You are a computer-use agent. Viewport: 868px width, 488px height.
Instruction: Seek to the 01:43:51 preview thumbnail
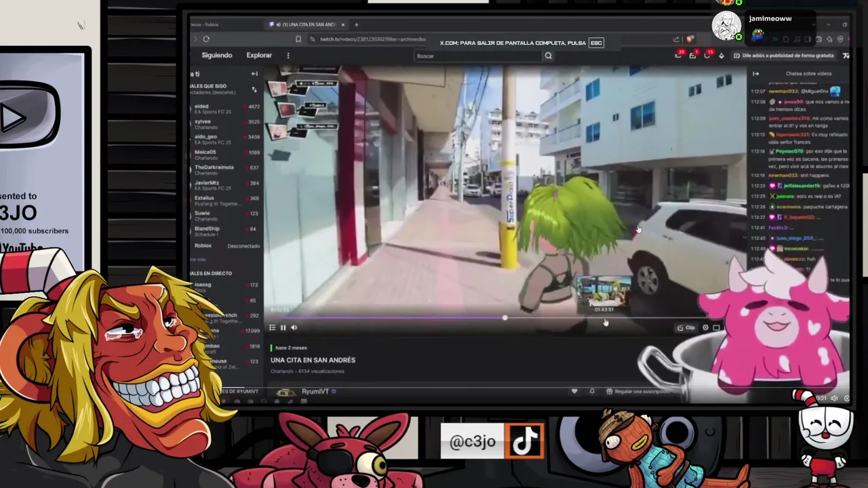point(604,293)
